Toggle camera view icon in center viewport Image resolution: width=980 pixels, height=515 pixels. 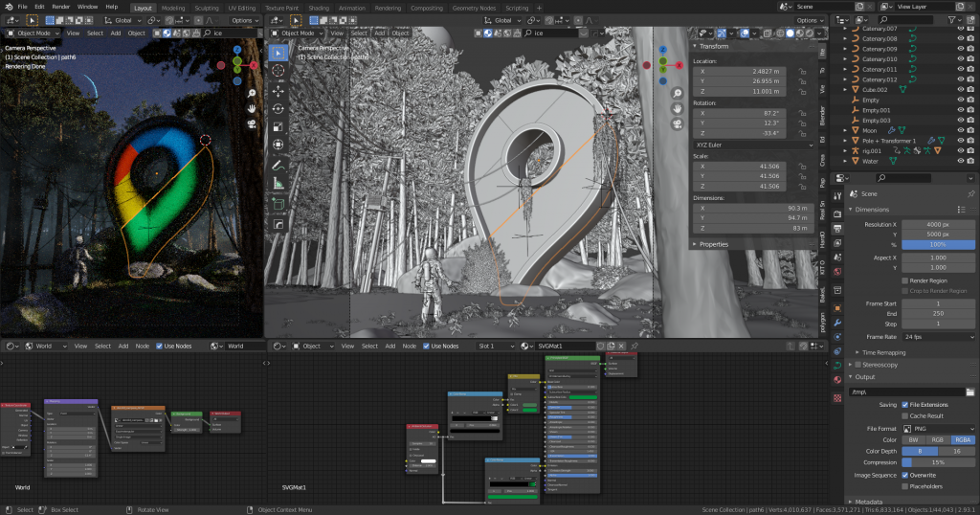click(677, 123)
